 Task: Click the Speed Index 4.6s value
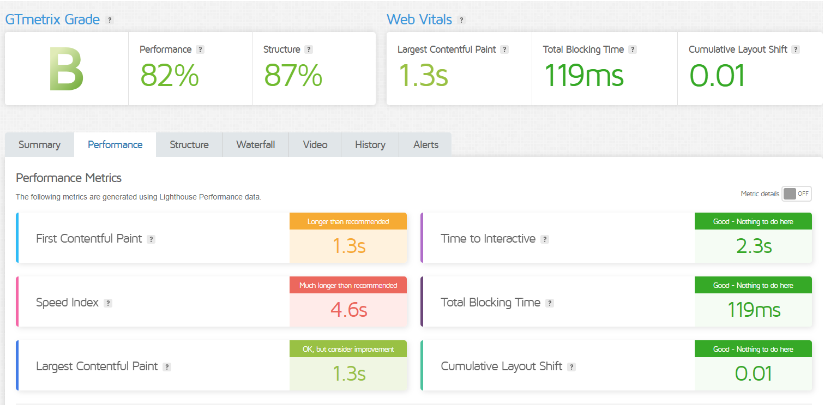coord(349,310)
